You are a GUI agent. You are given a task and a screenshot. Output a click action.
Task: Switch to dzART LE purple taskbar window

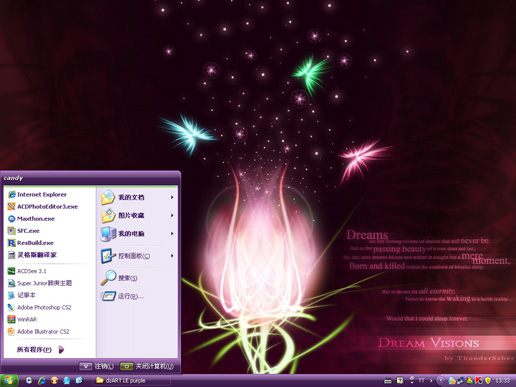click(132, 380)
